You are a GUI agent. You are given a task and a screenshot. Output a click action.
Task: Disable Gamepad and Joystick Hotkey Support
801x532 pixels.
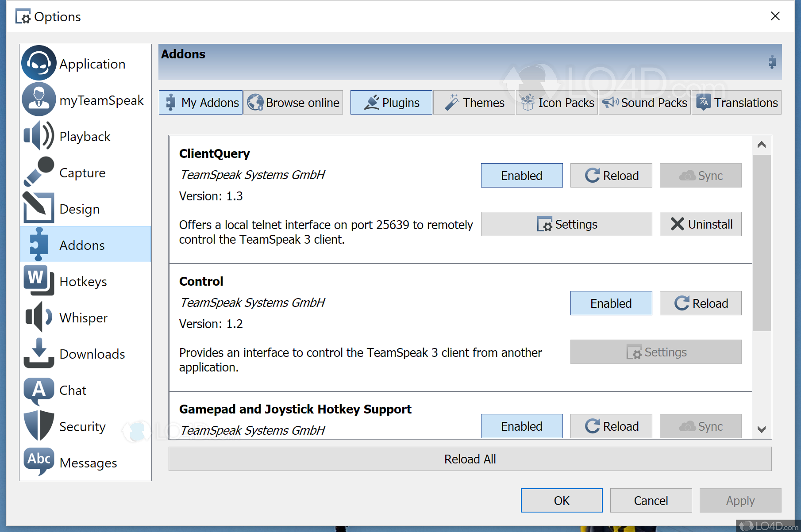coord(521,426)
